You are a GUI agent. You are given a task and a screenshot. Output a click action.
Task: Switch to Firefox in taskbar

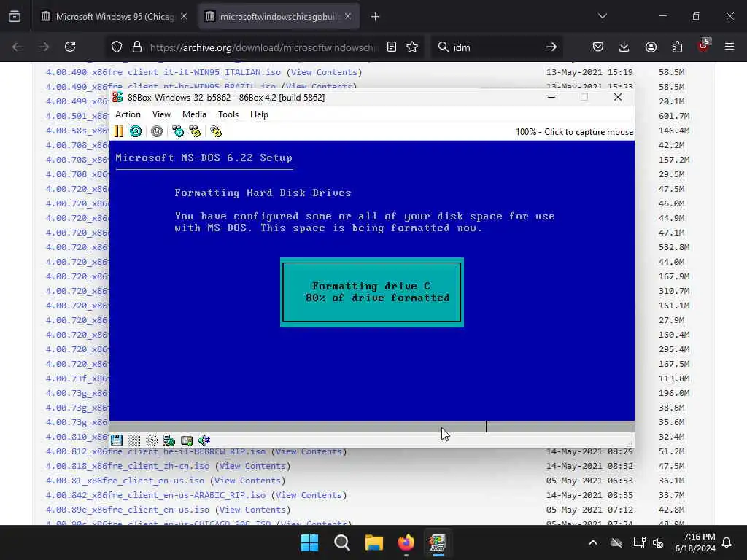pos(406,542)
